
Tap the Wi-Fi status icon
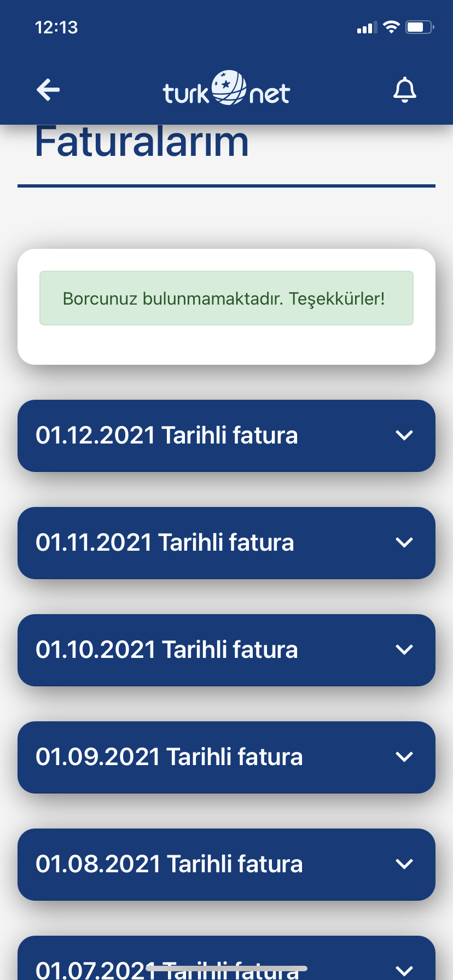391,27
